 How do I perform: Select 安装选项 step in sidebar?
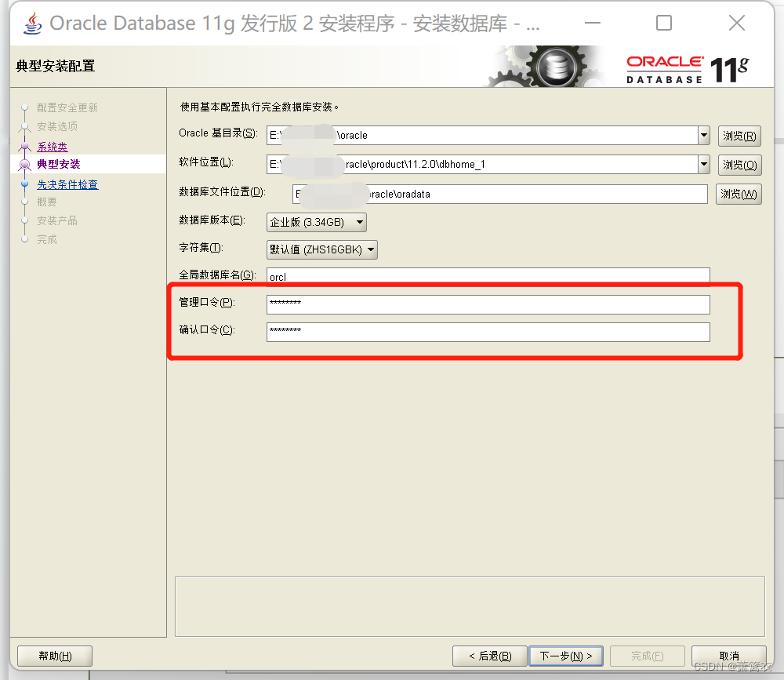pyautogui.click(x=57, y=126)
